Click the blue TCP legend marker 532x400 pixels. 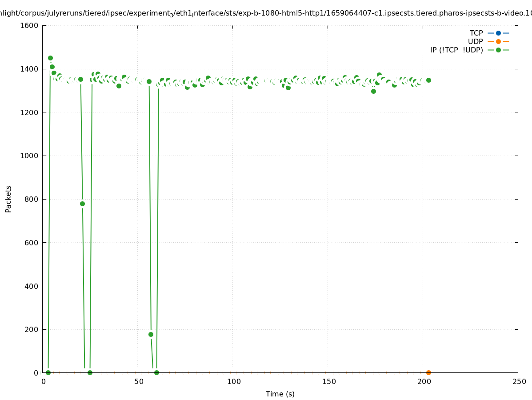(x=498, y=33)
